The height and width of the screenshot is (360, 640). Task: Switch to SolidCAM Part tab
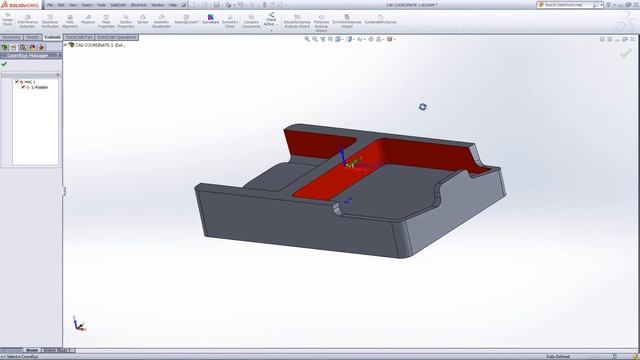pyautogui.click(x=79, y=37)
